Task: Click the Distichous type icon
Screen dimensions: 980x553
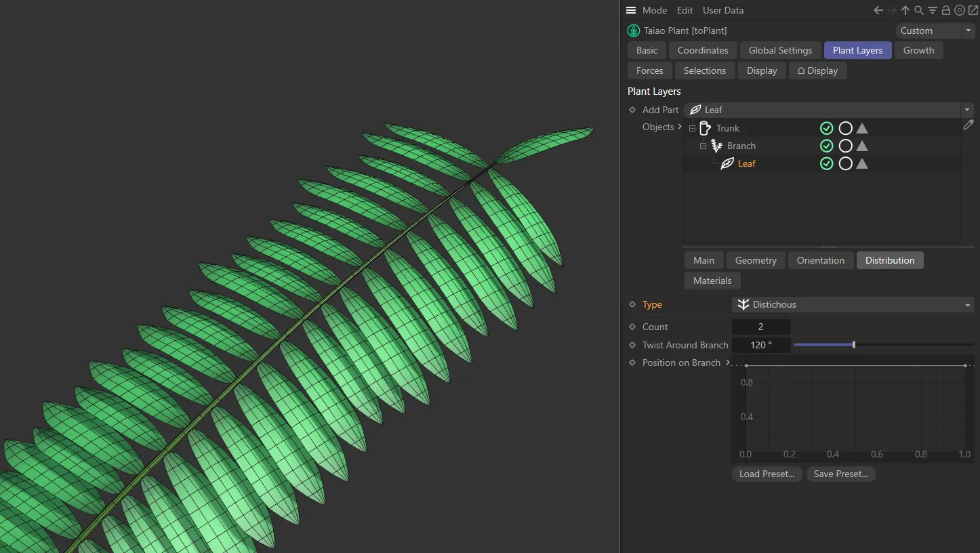Action: coord(743,304)
